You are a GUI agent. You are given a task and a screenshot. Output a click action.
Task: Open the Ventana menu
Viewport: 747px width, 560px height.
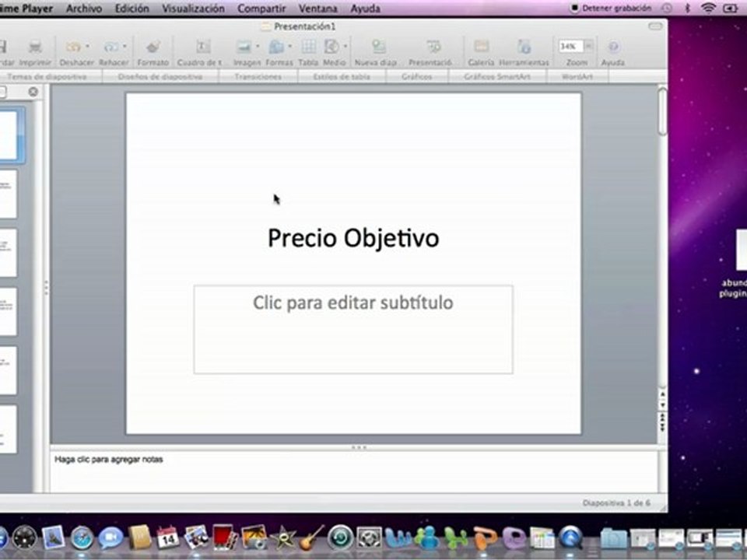click(x=317, y=9)
